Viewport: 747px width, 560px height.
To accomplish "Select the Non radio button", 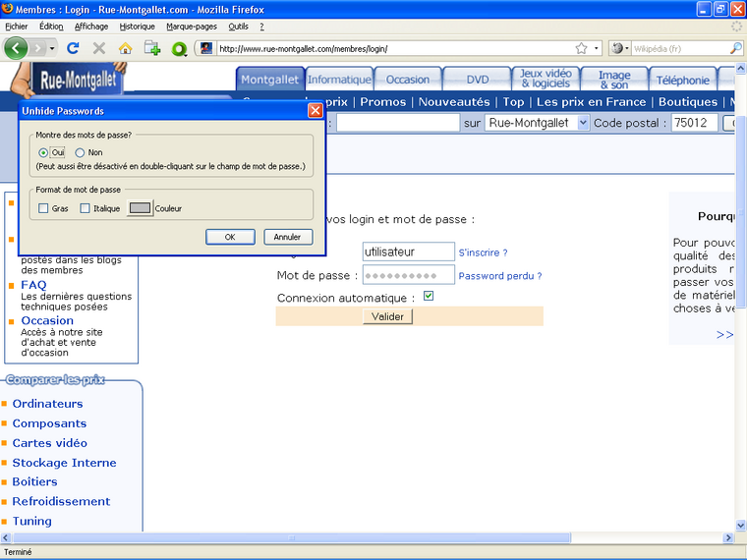I will [80, 152].
